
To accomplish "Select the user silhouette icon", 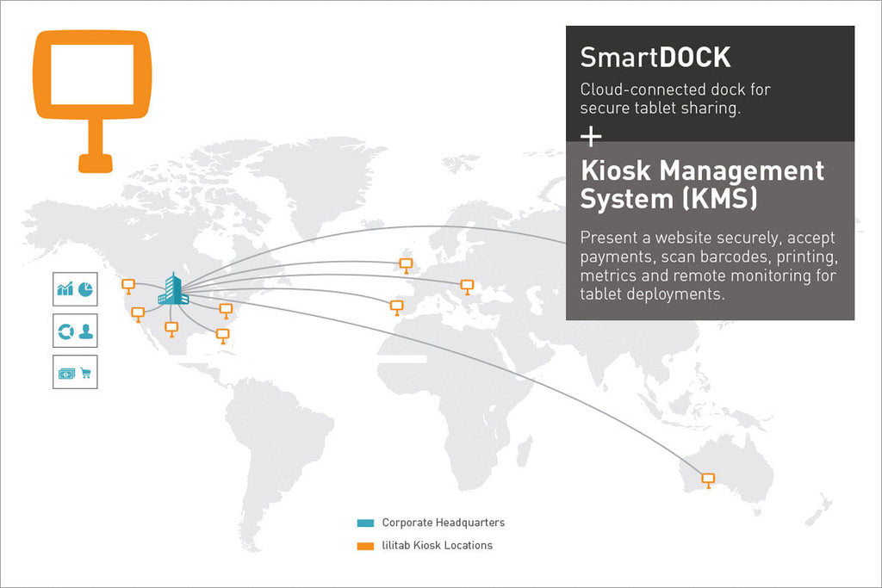I will pyautogui.click(x=85, y=331).
